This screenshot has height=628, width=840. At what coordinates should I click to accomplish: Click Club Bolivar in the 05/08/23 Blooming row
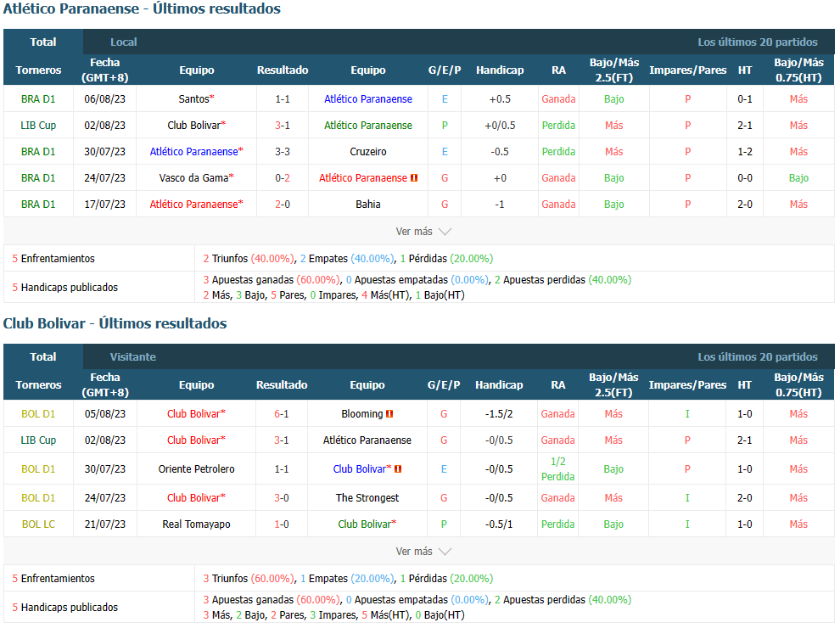click(193, 413)
